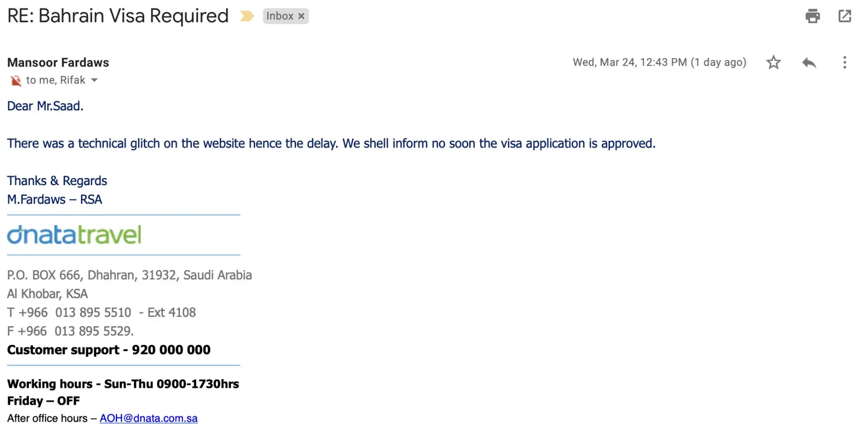Click the "to me, Rifak" recipients text
868x437 pixels.
[55, 80]
